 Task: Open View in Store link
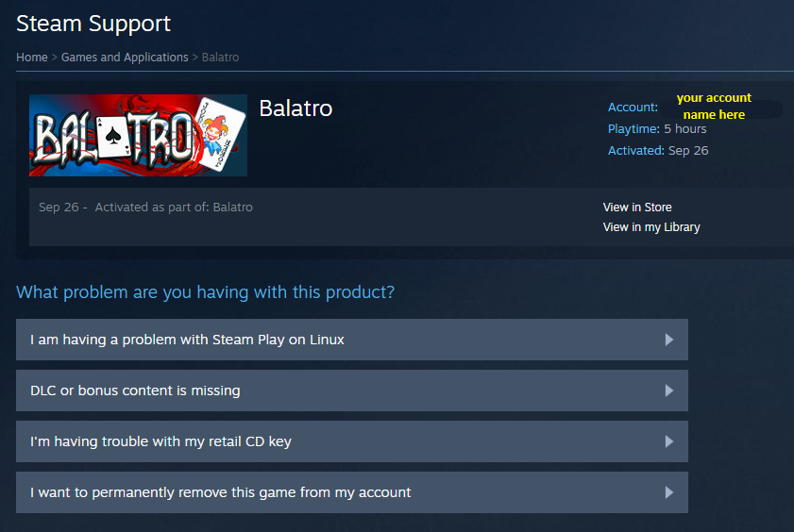(637, 208)
